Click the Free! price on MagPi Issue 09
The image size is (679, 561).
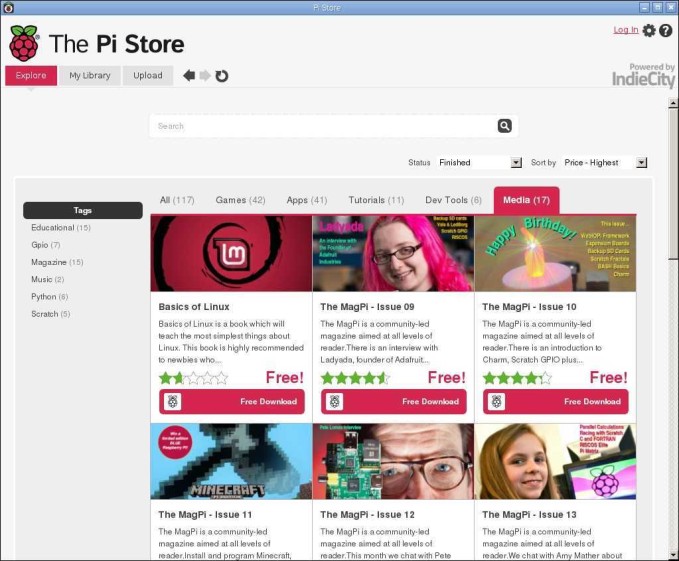(446, 377)
